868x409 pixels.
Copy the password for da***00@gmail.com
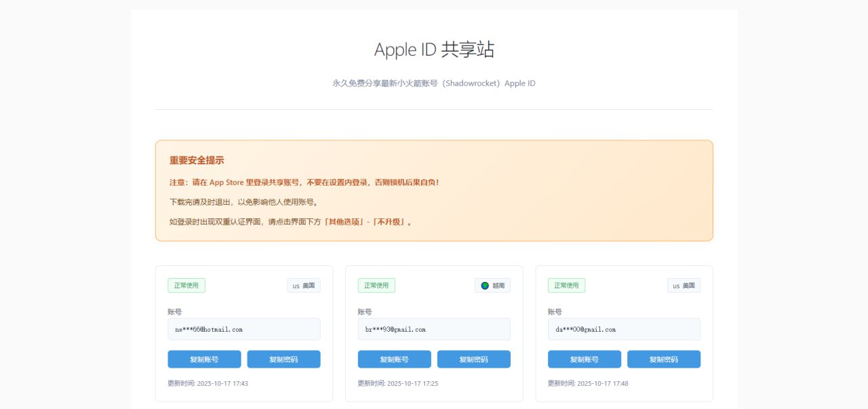[x=663, y=359]
